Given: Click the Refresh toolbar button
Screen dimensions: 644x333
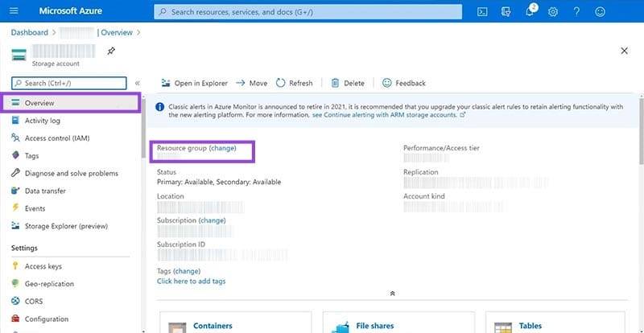Looking at the screenshot, I should point(294,83).
